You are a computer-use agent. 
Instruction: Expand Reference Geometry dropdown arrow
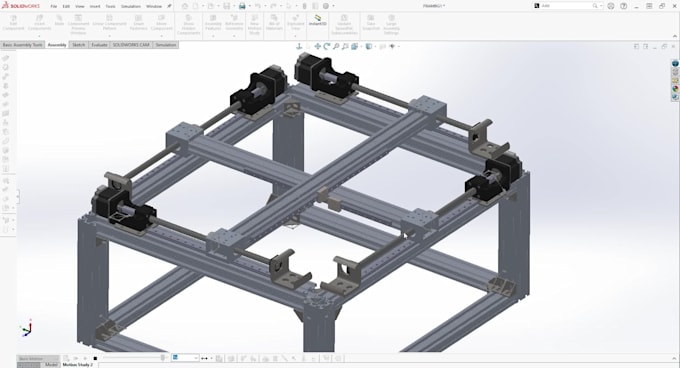(x=234, y=36)
